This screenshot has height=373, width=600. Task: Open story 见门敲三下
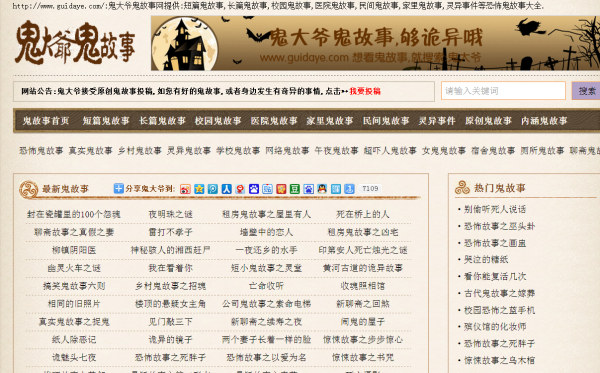pos(170,322)
